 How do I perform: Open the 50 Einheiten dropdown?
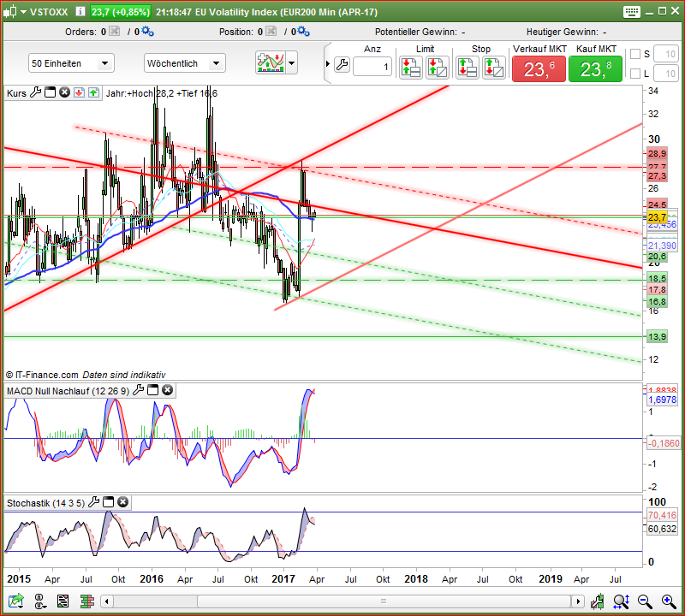click(x=71, y=63)
